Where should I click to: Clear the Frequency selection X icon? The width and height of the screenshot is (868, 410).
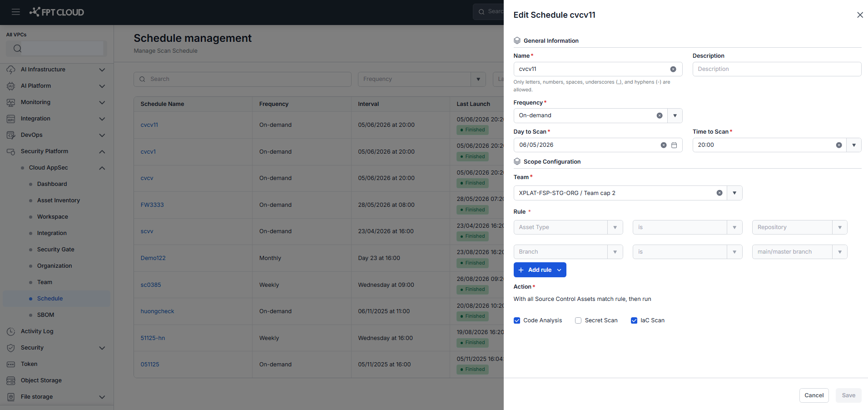click(660, 115)
